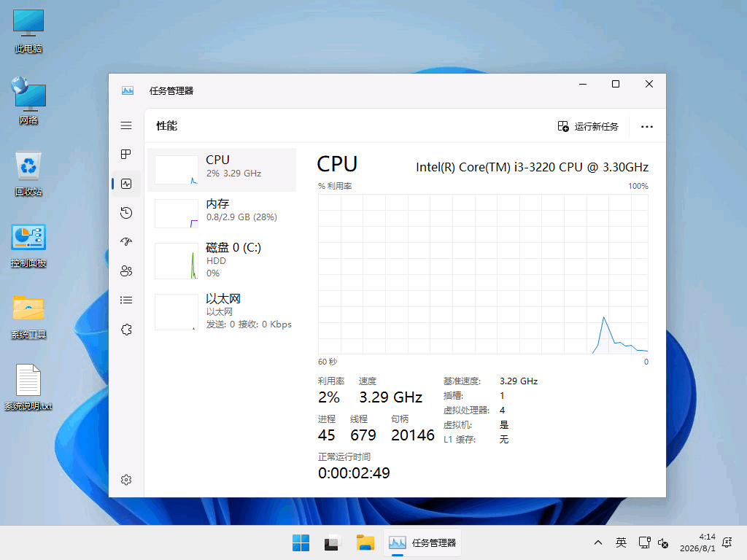Open the Details page list icon

point(126,300)
